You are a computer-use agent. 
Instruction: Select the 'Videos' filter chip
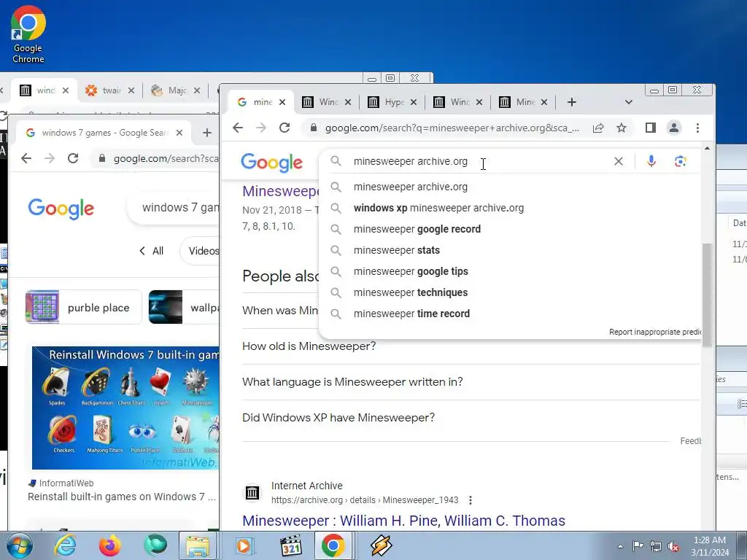click(200, 251)
